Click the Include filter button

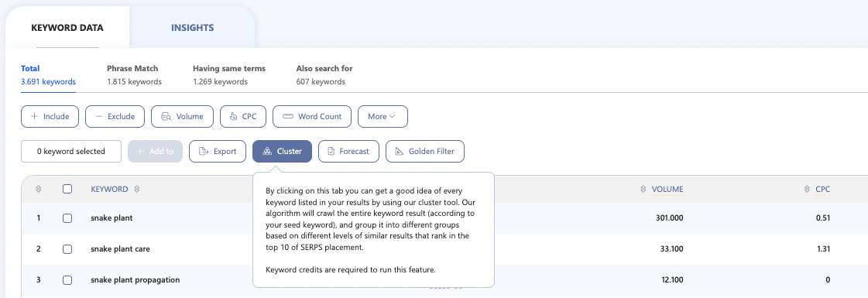click(x=50, y=117)
